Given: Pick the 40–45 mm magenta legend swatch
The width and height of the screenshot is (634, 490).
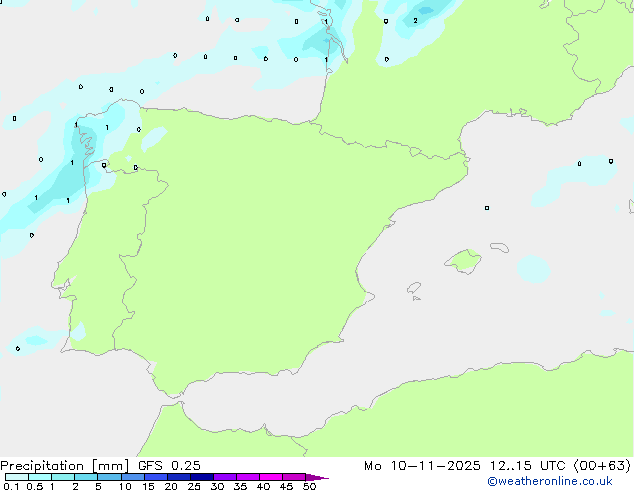Looking at the screenshot, I should click(271, 477).
